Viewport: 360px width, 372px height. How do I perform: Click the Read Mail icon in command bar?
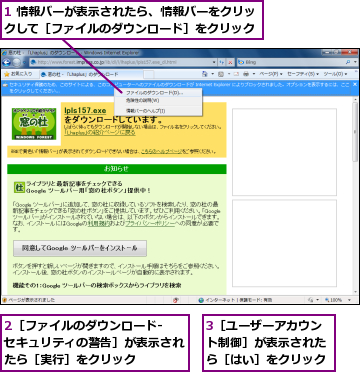pyautogui.click(x=236, y=74)
